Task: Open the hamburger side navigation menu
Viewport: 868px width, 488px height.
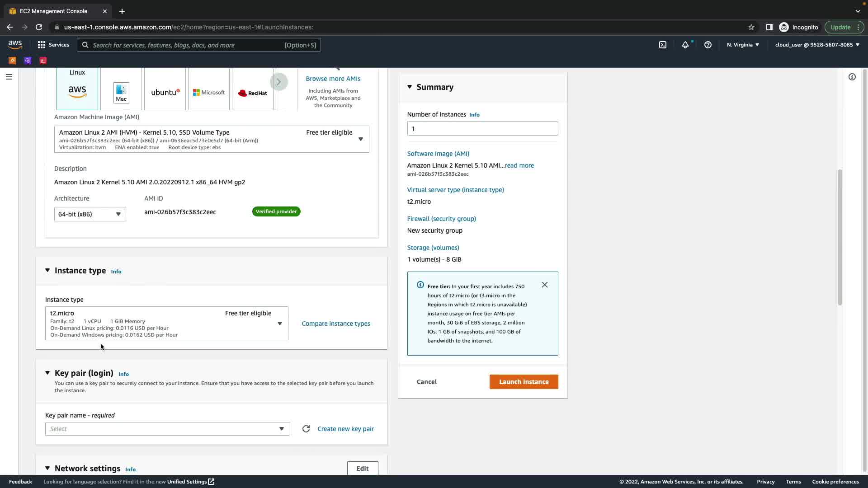Action: coord(9,77)
